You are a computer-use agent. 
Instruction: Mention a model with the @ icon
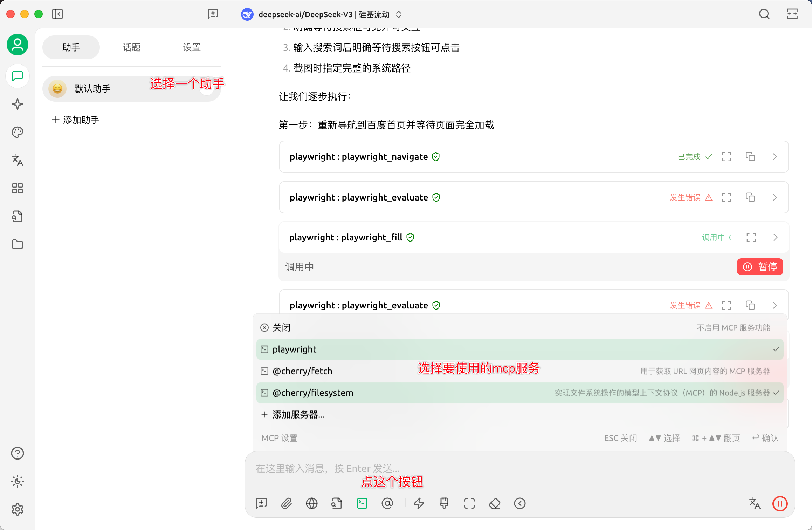coord(387,503)
